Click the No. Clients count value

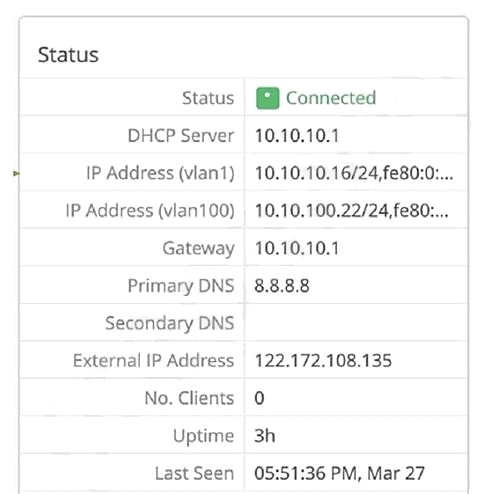coord(259,398)
